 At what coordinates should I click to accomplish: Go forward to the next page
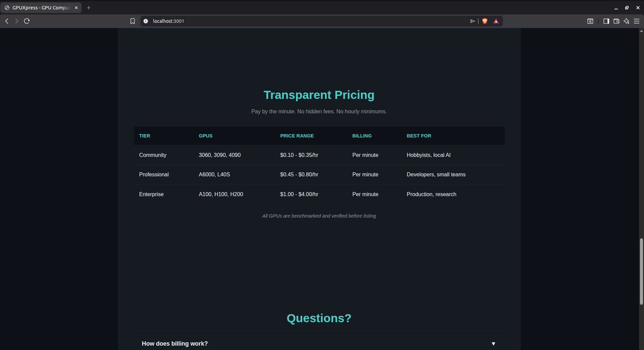click(16, 21)
